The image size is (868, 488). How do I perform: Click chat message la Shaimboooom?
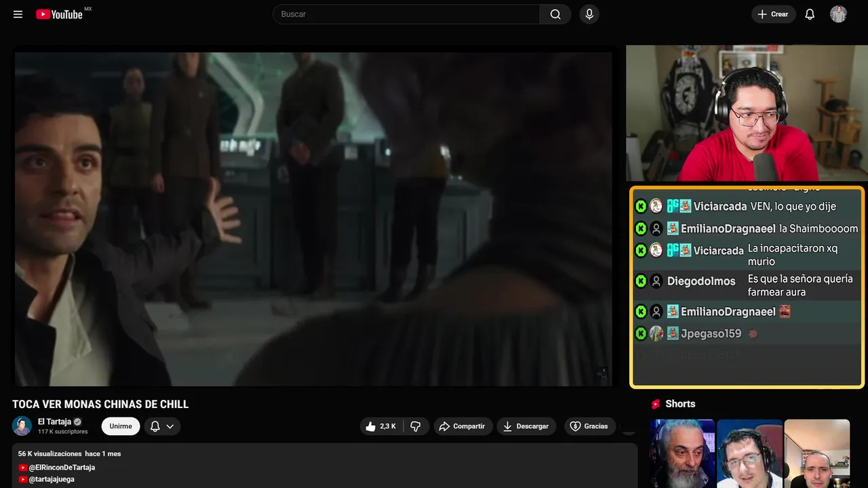click(818, 229)
